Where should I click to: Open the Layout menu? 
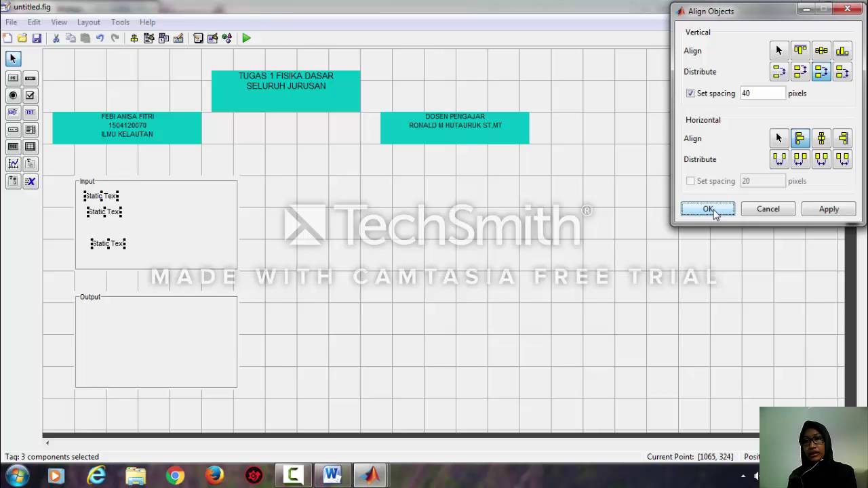pyautogui.click(x=89, y=22)
